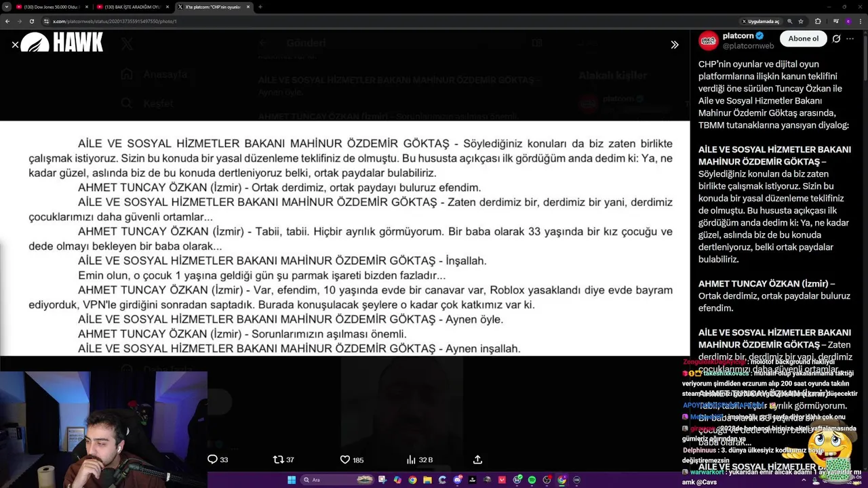Open the Chrome profile avatar
This screenshot has height=488, width=868.
click(848, 21)
